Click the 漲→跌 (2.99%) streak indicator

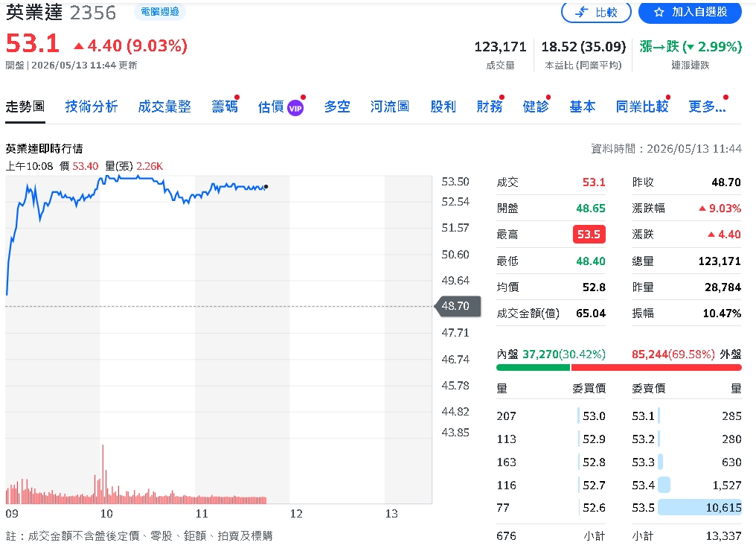tap(691, 47)
